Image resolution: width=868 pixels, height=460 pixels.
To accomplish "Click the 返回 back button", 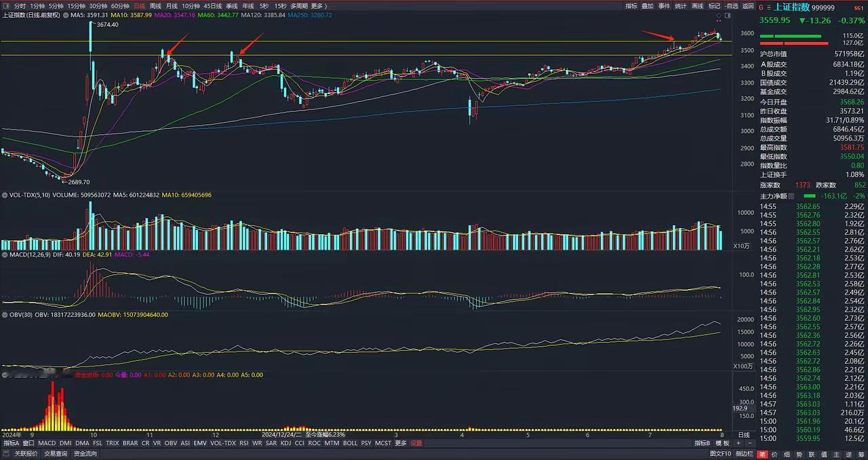I will point(748,6).
